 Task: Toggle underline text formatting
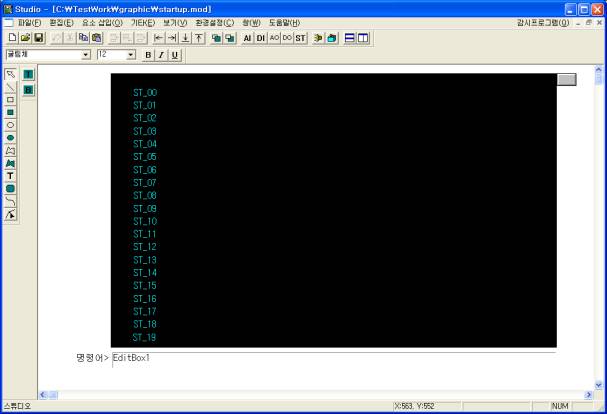[175, 55]
